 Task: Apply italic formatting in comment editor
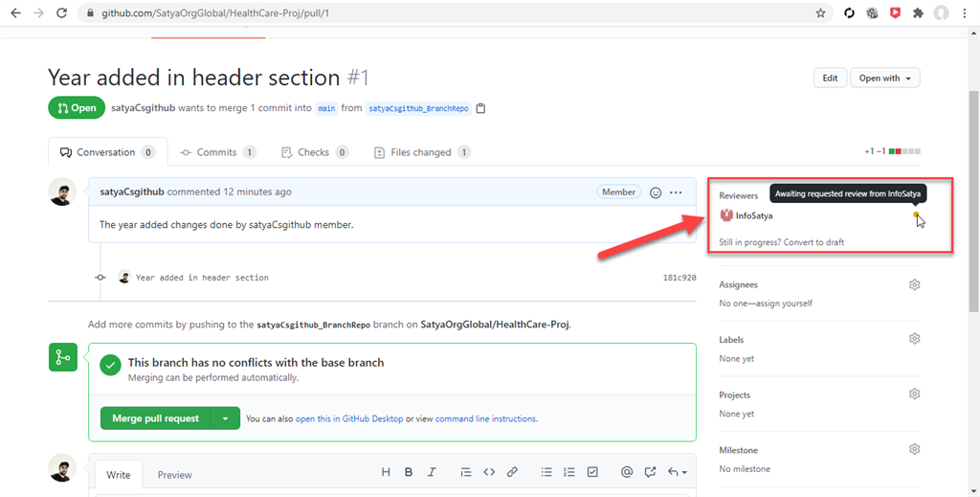432,472
